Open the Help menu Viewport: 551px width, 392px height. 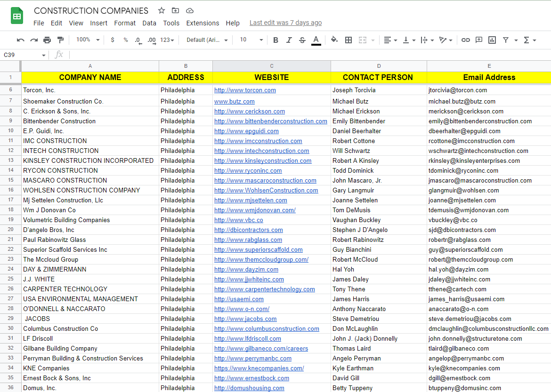point(233,23)
